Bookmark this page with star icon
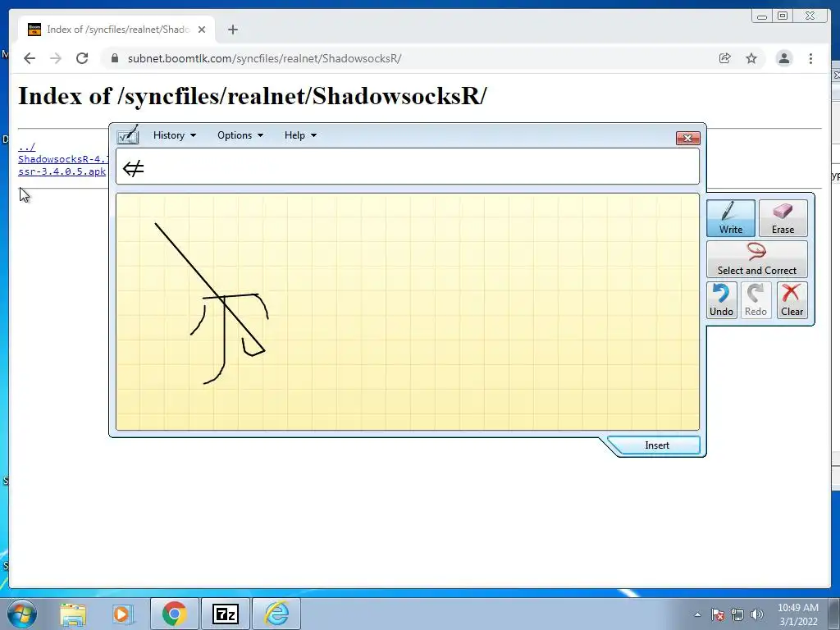The height and width of the screenshot is (630, 840). pos(751,58)
